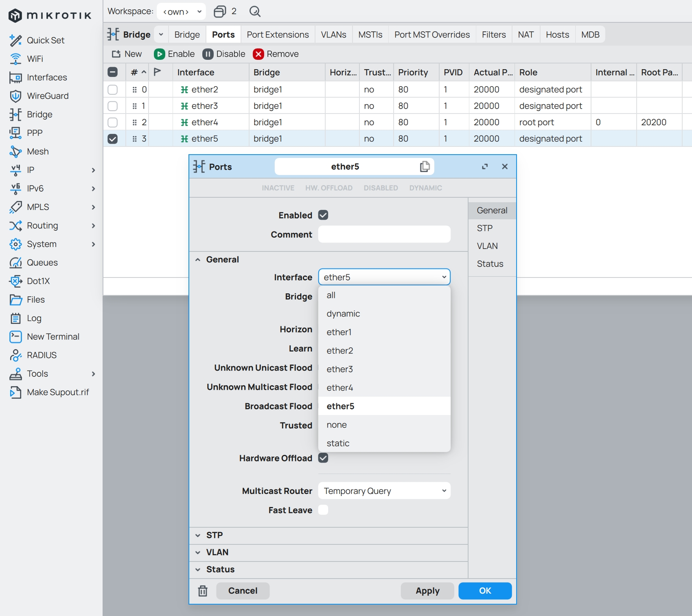This screenshot has height=616, width=692.
Task: Click the Comment input field
Action: pyautogui.click(x=384, y=234)
